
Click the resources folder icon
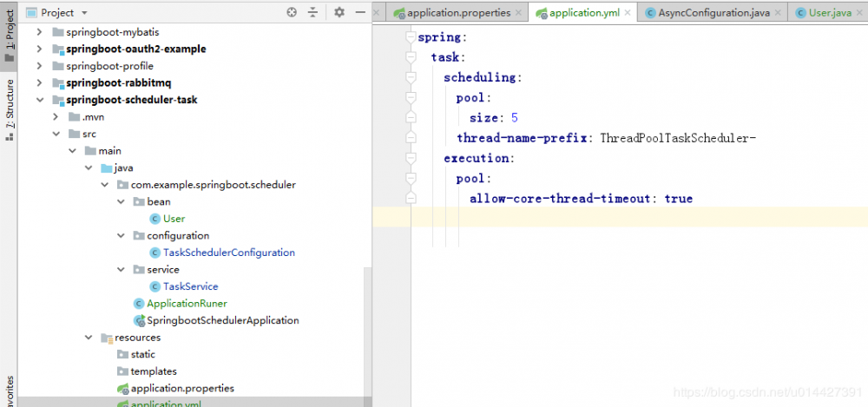(107, 338)
